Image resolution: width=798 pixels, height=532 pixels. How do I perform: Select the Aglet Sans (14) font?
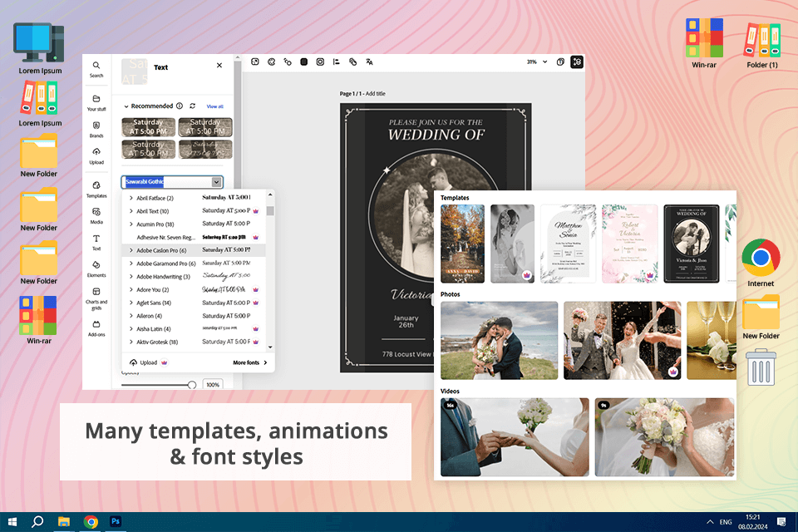194,303
